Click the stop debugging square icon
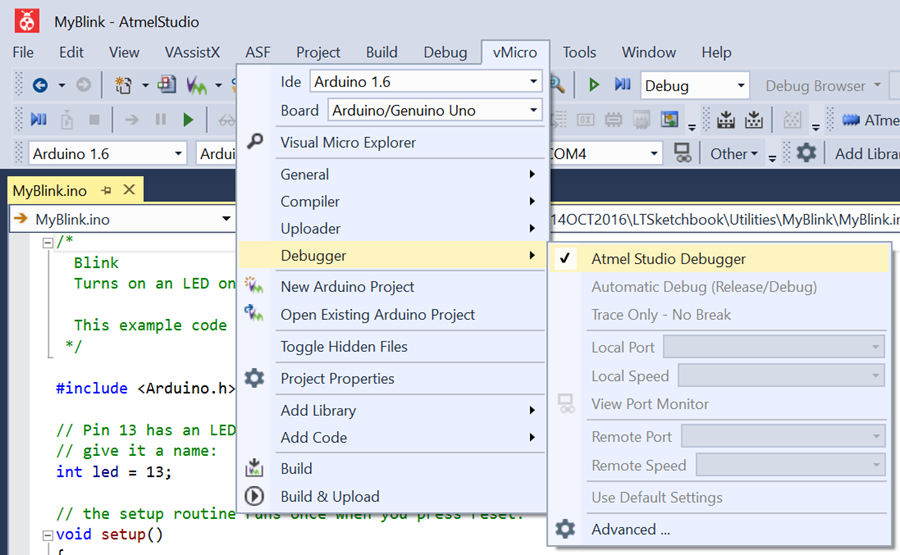This screenshot has height=555, width=900. pos(94,119)
